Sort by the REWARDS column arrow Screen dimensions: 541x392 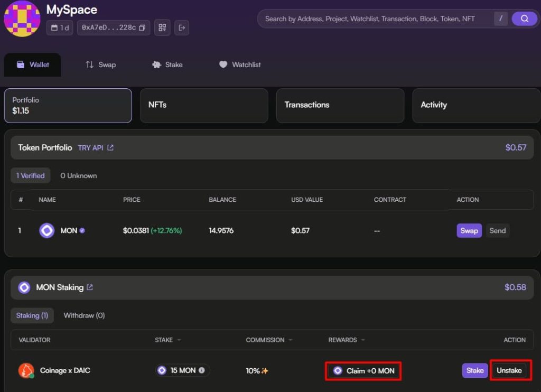pyautogui.click(x=363, y=340)
